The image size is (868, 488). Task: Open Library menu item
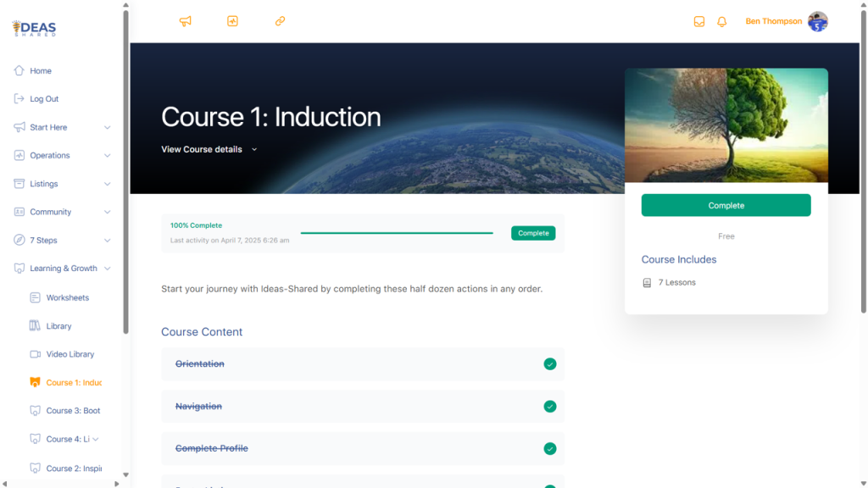58,326
